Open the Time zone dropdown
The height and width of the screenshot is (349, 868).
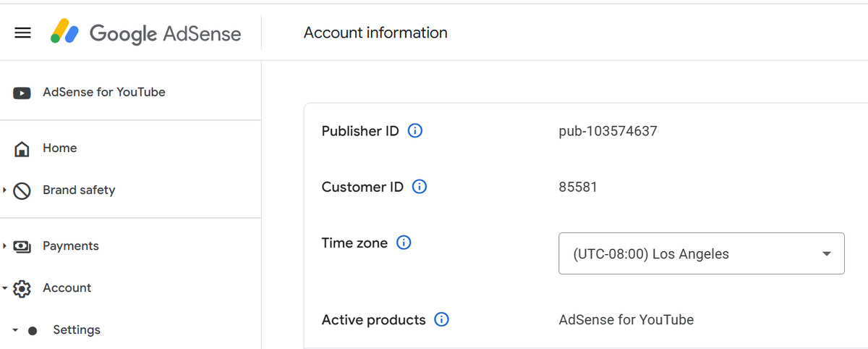[x=701, y=253]
